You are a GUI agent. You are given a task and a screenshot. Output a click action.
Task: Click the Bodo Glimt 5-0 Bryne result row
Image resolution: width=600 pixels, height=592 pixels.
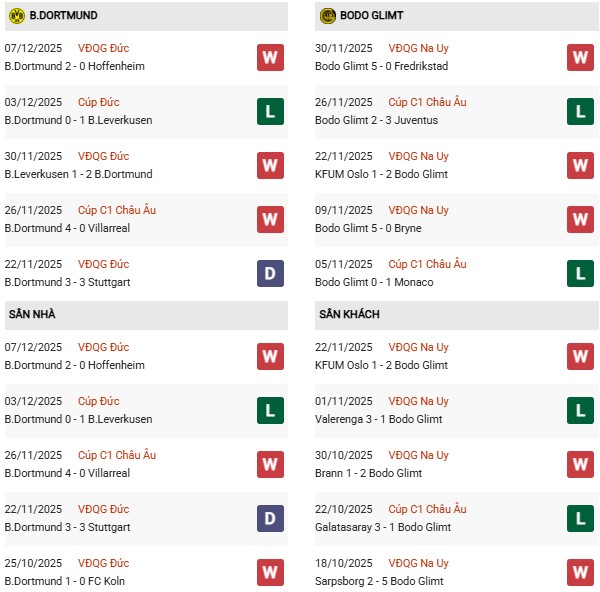pos(370,228)
